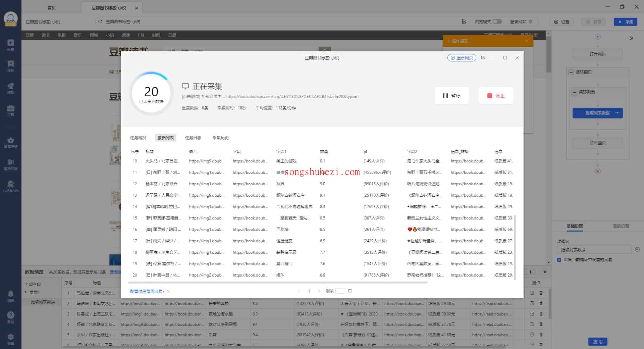Select the 数据列表 tab
This screenshot has height=349, width=644.
coord(166,138)
